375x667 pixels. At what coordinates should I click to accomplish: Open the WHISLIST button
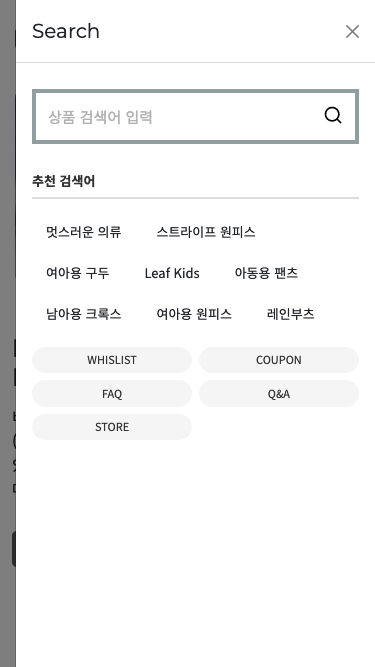point(112,360)
